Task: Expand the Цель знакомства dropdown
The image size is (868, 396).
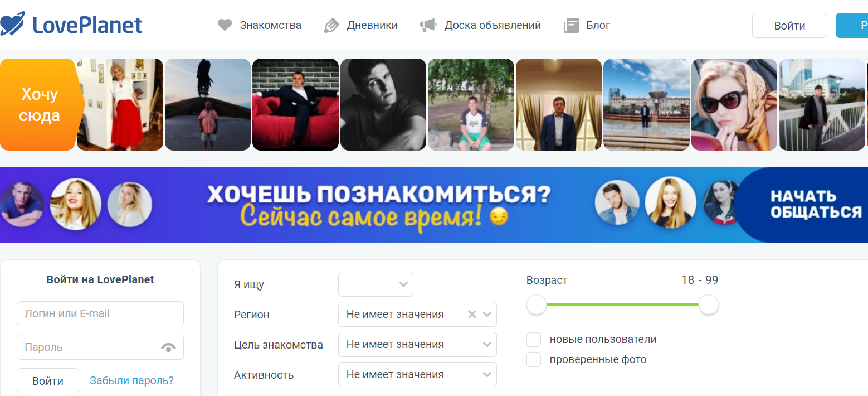Action: pos(417,344)
